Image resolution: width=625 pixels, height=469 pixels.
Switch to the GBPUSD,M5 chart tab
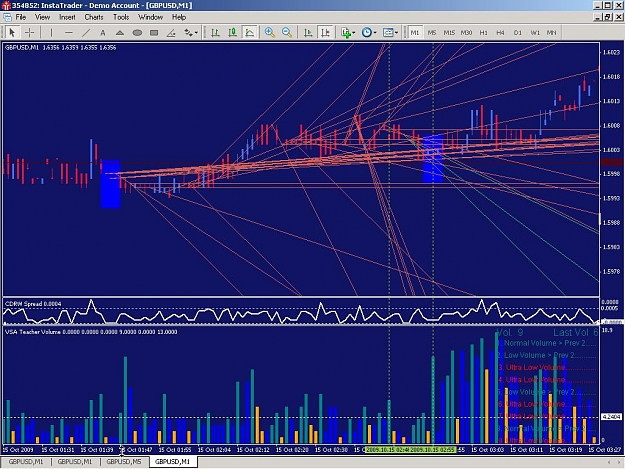coord(124,462)
